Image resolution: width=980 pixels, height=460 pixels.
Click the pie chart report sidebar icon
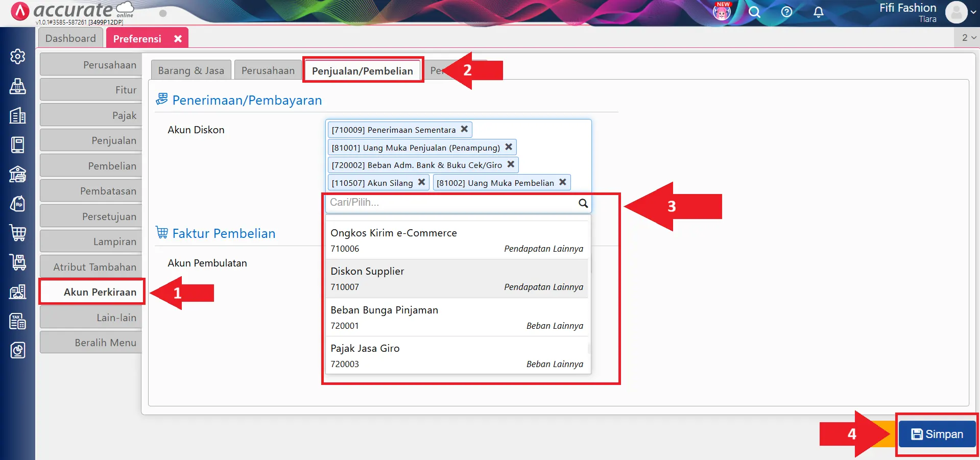[x=18, y=351]
